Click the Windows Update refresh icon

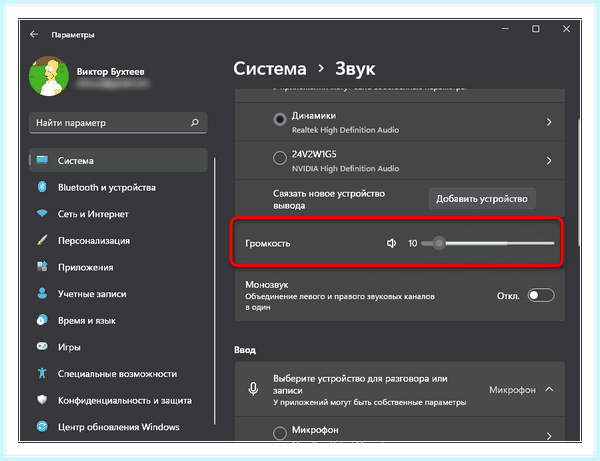(x=42, y=426)
